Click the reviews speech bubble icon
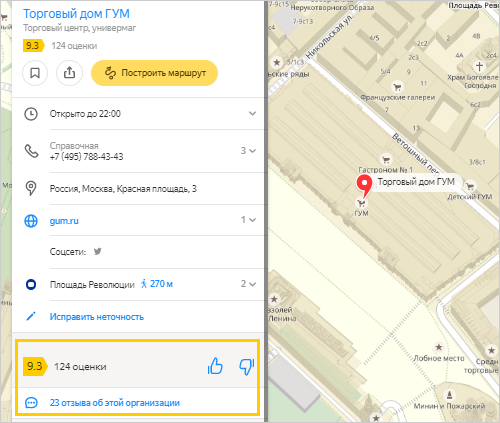Image resolution: width=500 pixels, height=423 pixels. click(31, 403)
